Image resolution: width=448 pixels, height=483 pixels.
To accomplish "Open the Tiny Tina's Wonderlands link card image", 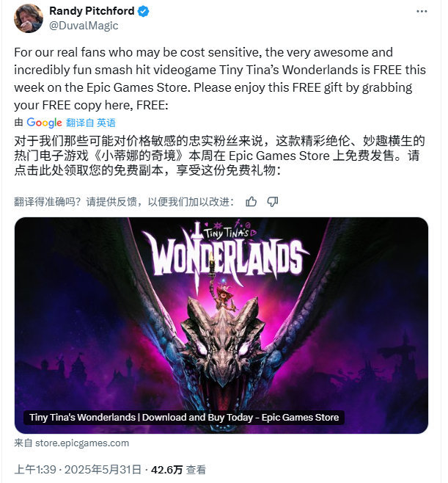I will 221,325.
